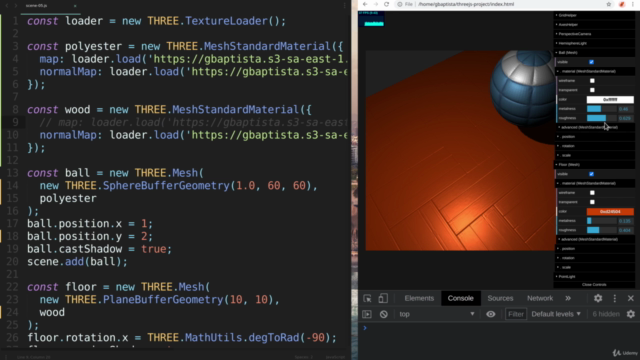Switch to the Network tab
640x360 pixels.
540,298
